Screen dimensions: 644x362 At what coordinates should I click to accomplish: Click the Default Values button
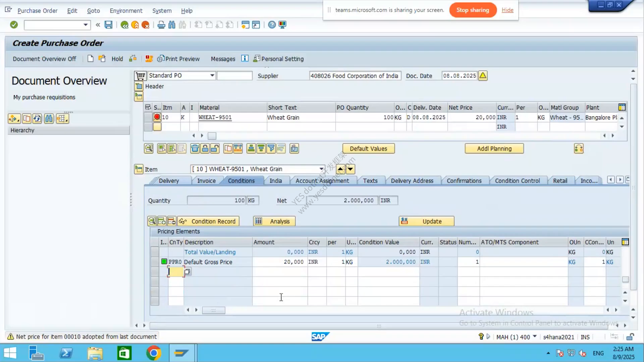[x=368, y=148]
